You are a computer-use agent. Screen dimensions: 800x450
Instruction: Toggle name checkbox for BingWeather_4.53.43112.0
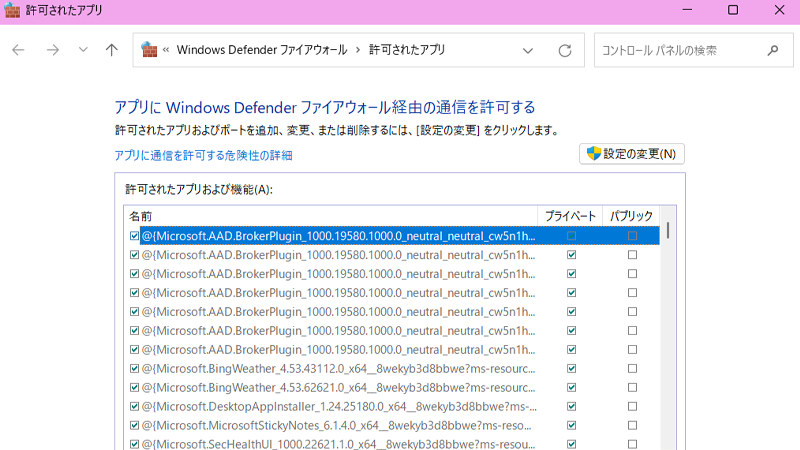[x=134, y=368]
